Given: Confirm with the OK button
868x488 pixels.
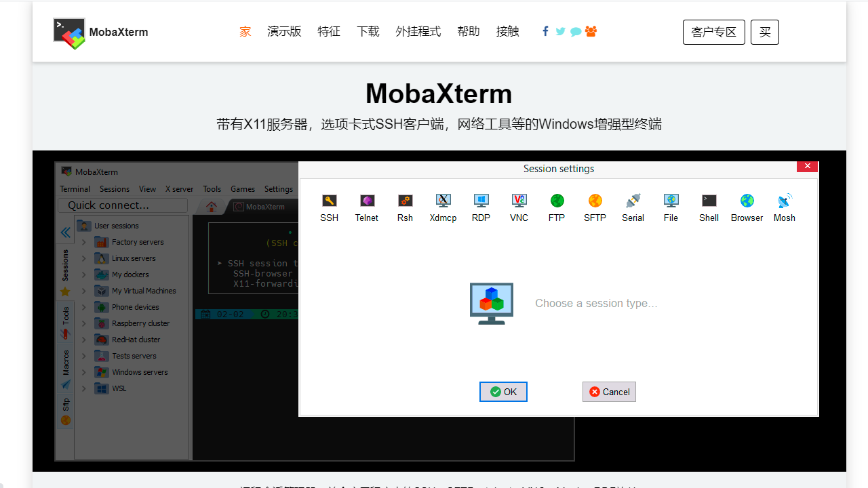Looking at the screenshot, I should point(502,392).
